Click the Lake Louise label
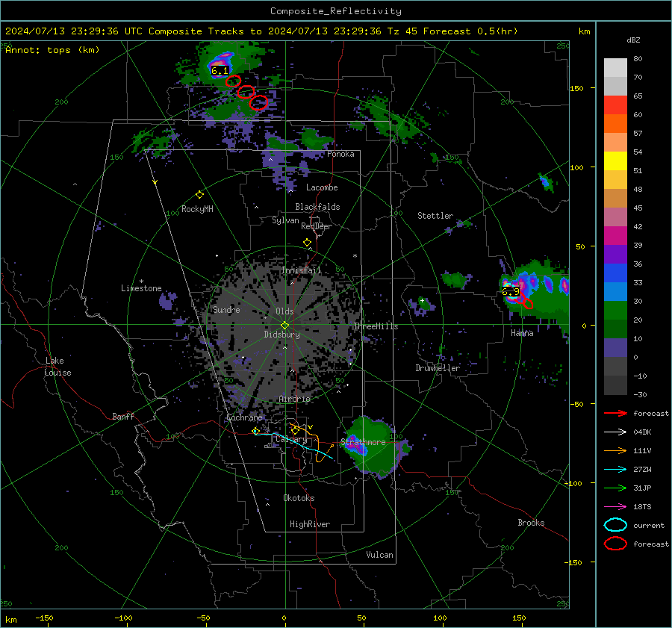This screenshot has width=672, height=628. coord(57,367)
